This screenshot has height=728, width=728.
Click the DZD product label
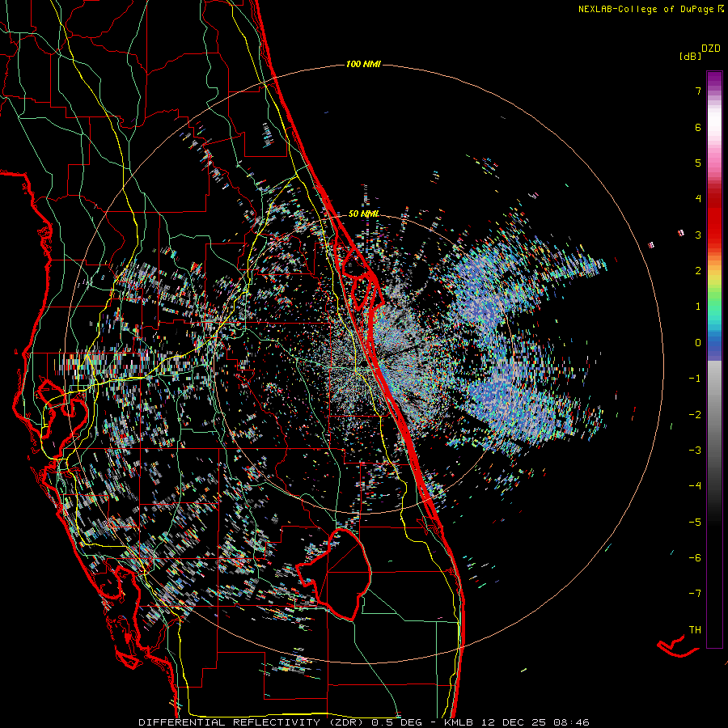711,49
